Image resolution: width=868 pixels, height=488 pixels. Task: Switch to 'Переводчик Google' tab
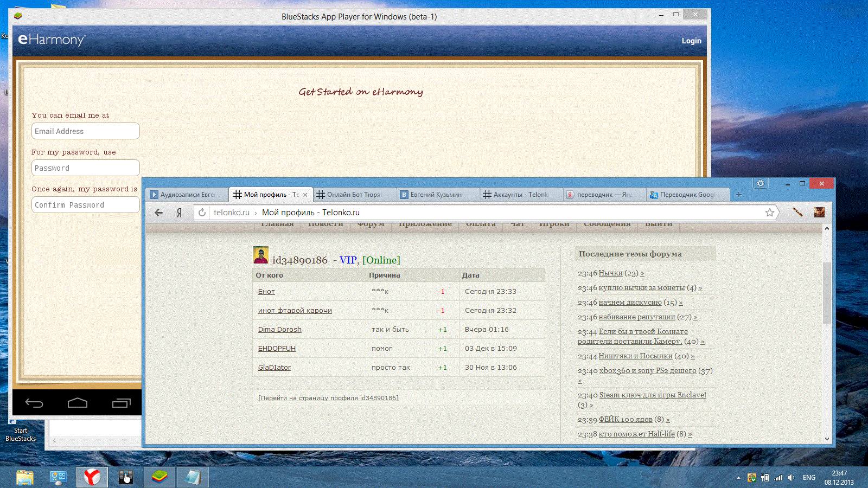coord(687,195)
